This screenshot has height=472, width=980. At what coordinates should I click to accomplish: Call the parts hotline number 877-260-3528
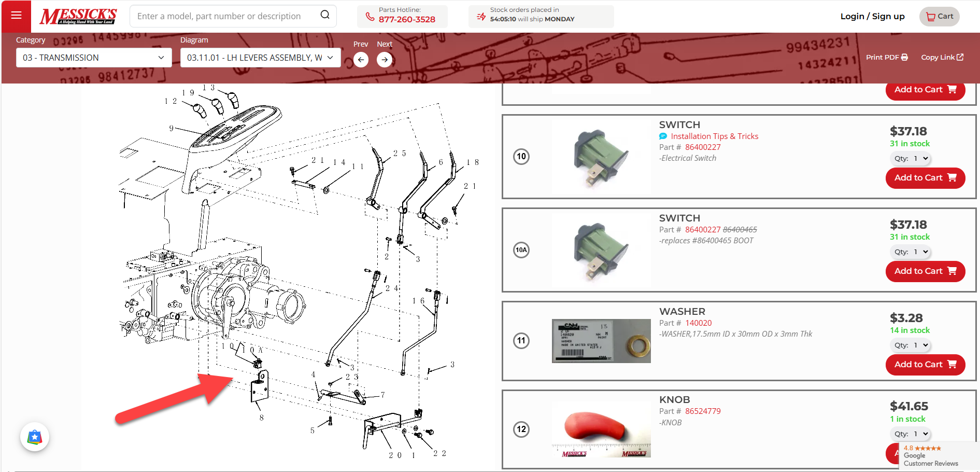pos(407,20)
